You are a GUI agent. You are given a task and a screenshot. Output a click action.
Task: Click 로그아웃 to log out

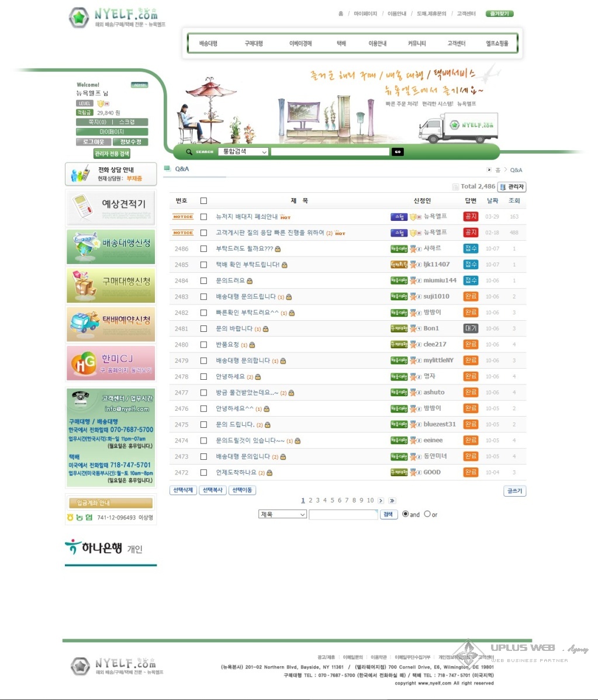(x=93, y=141)
